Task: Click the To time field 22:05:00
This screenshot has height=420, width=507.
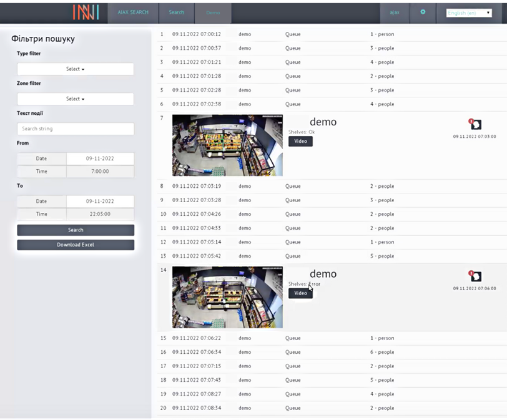Action: point(100,214)
